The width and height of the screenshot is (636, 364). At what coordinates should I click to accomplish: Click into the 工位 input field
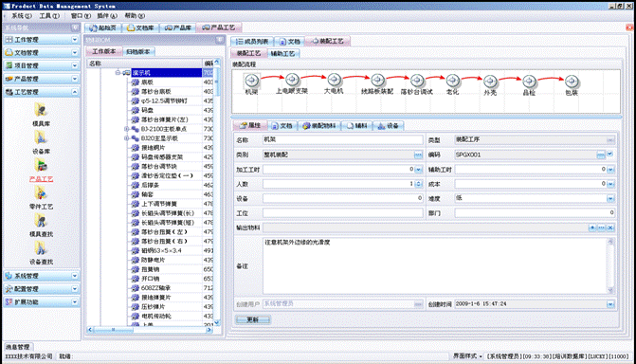[x=342, y=213]
